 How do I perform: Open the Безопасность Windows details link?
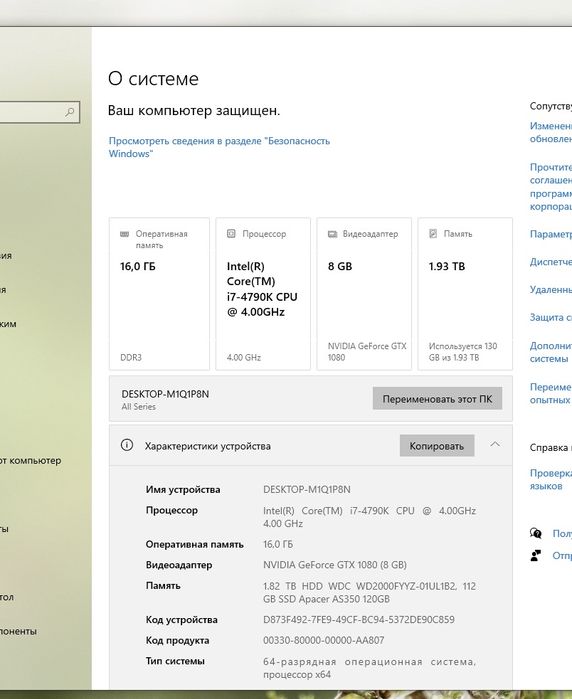219,147
